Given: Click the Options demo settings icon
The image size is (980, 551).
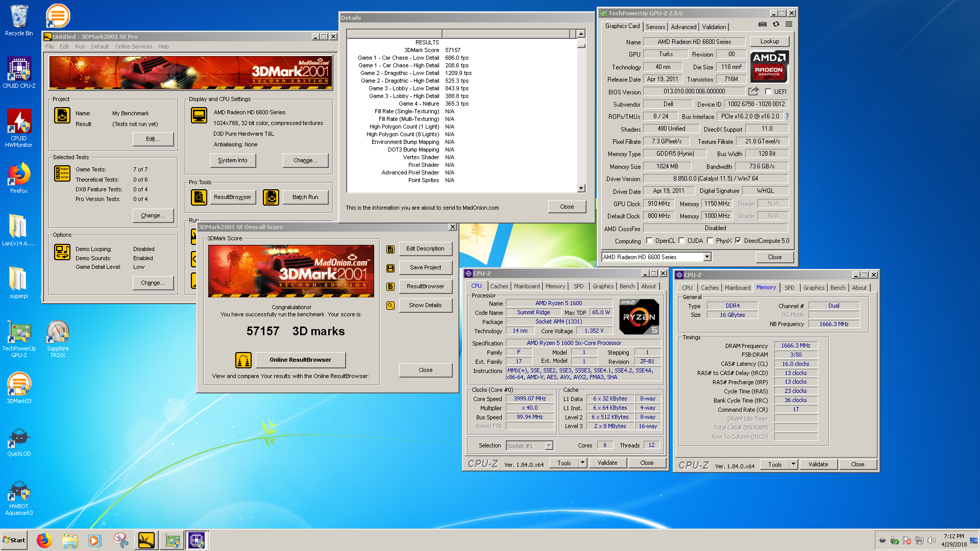Looking at the screenshot, I should click(x=62, y=252).
